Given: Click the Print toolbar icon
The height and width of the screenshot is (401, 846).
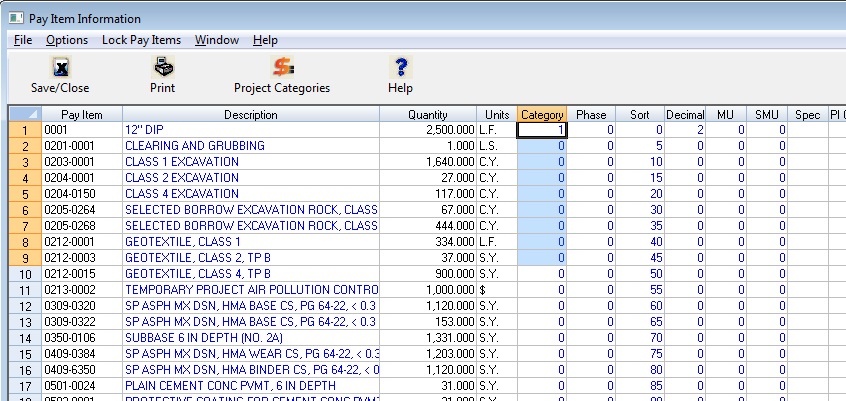Looking at the screenshot, I should click(x=163, y=67).
